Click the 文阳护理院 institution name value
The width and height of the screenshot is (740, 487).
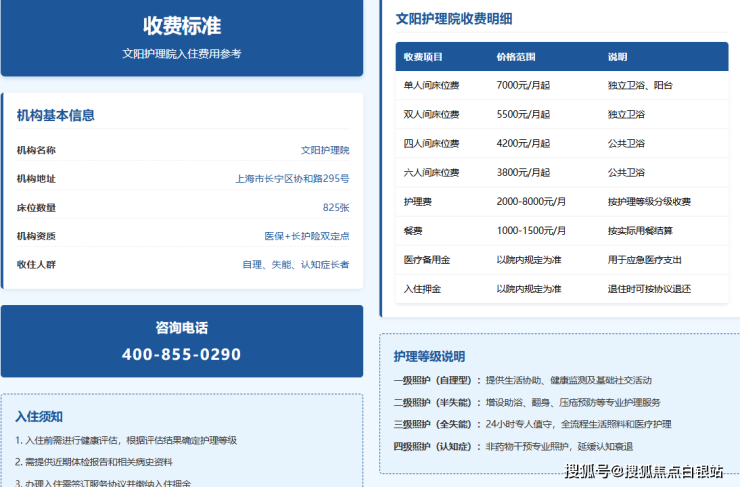325,150
